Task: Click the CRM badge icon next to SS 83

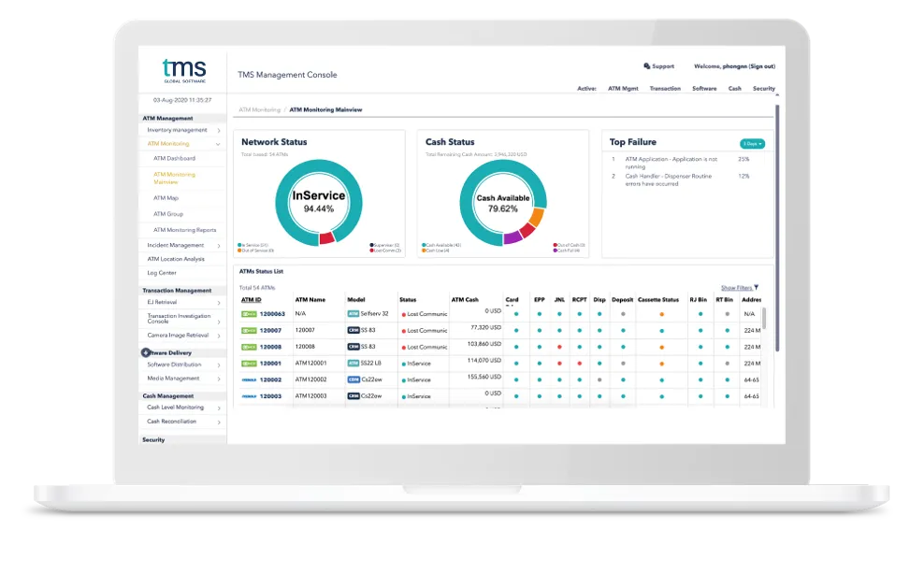Action: pyautogui.click(x=353, y=329)
